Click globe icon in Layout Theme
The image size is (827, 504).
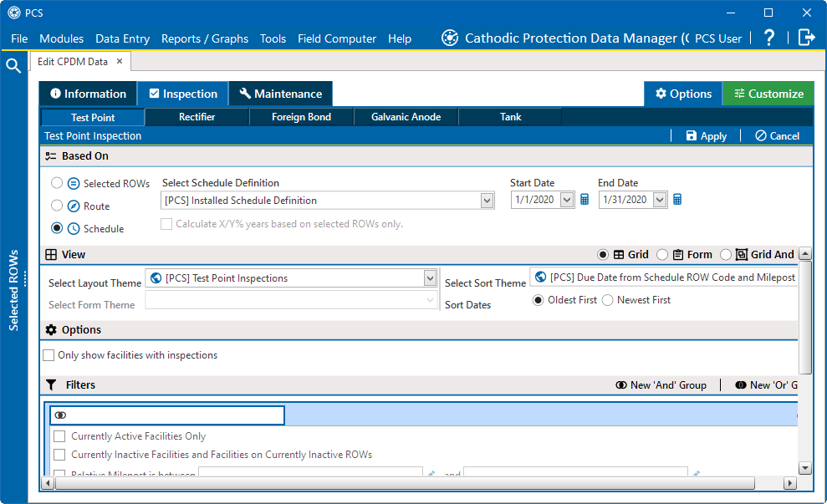click(x=156, y=277)
